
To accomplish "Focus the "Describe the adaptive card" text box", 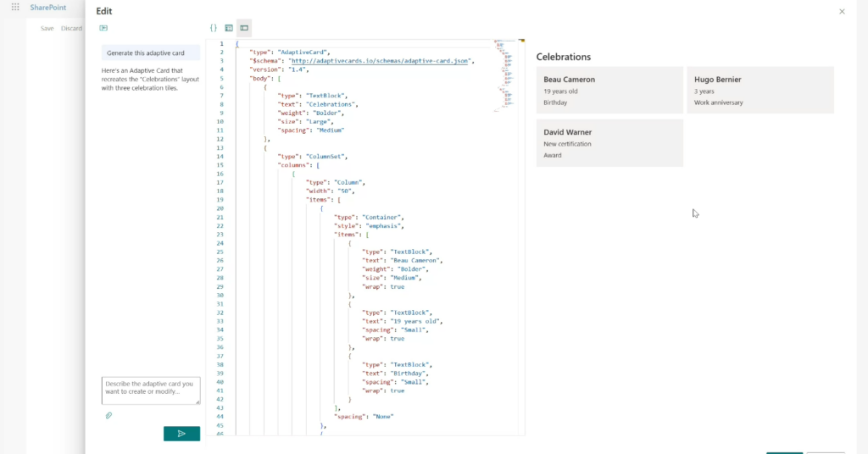I will 150,390.
